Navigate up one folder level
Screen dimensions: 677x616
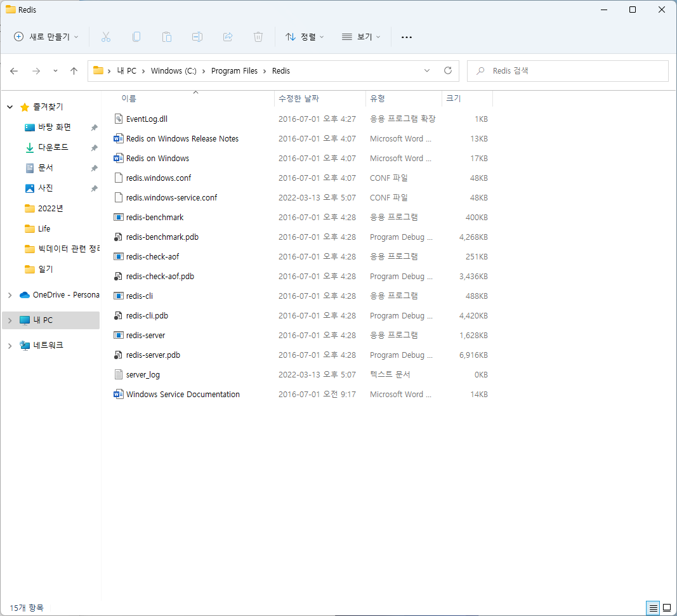[74, 71]
